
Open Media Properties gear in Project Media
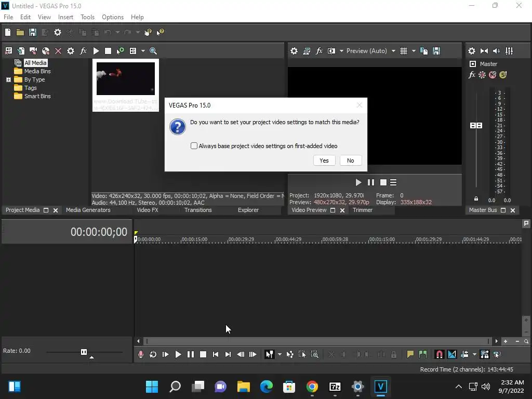pyautogui.click(x=71, y=51)
